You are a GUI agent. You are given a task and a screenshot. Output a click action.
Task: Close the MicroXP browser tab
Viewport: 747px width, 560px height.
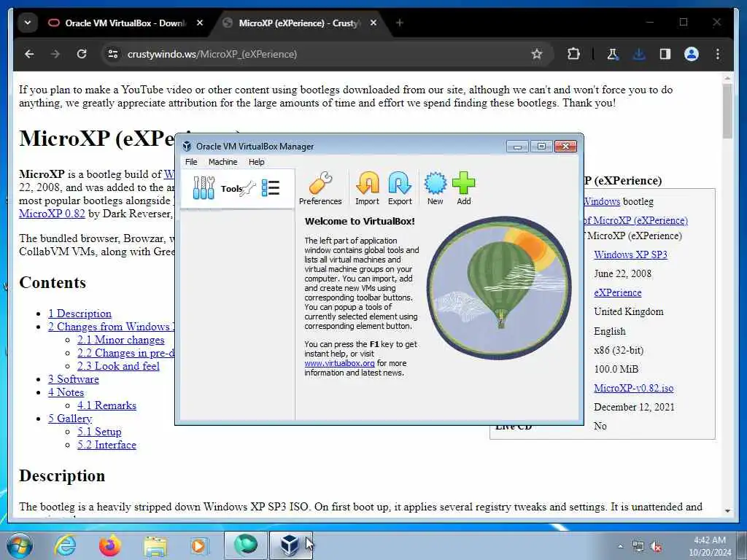373,23
